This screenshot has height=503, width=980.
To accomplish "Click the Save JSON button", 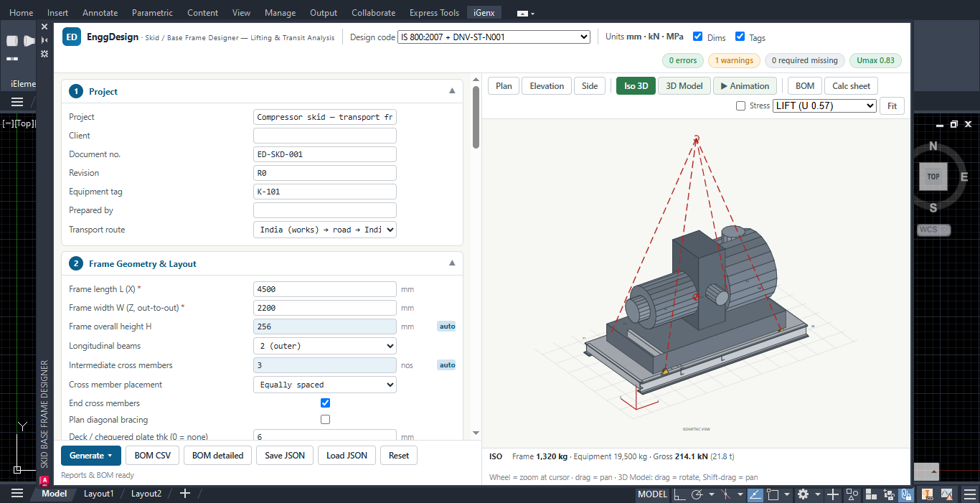I will 285,455.
